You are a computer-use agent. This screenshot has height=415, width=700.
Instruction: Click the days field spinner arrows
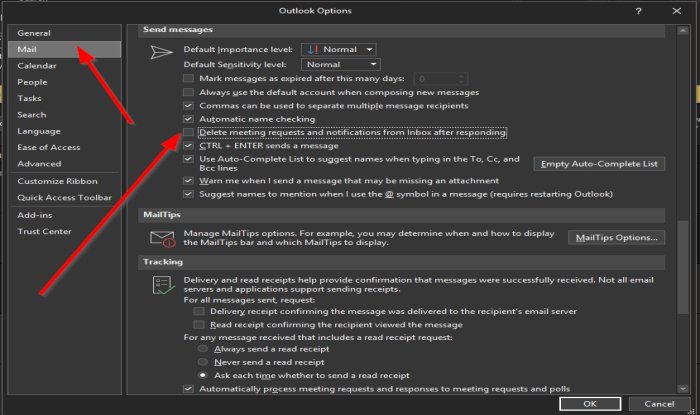click(462, 79)
